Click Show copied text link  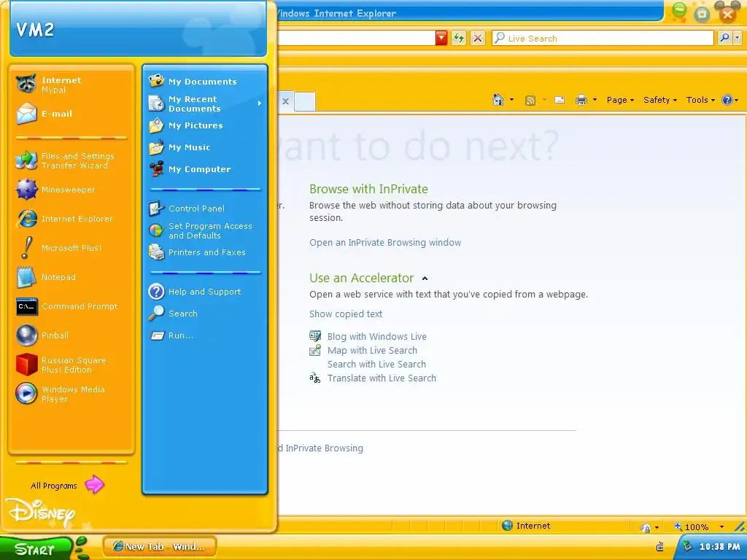click(x=345, y=314)
